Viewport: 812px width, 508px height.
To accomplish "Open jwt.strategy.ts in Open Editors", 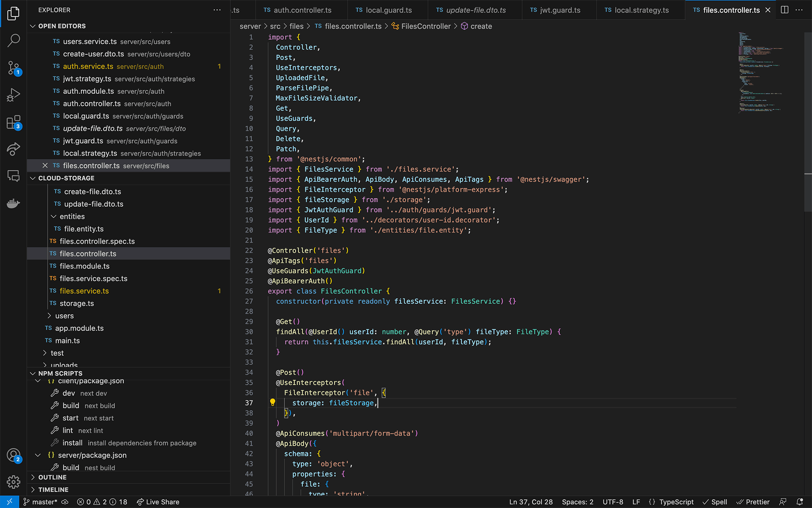I will [x=129, y=79].
